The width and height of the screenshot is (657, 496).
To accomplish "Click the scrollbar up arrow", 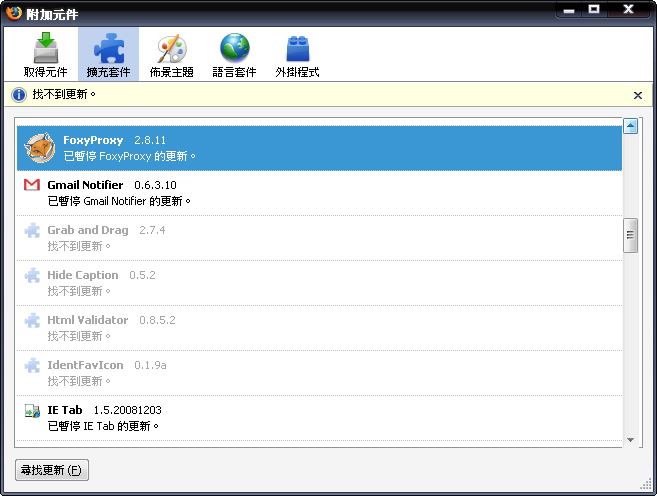I will tap(631, 126).
